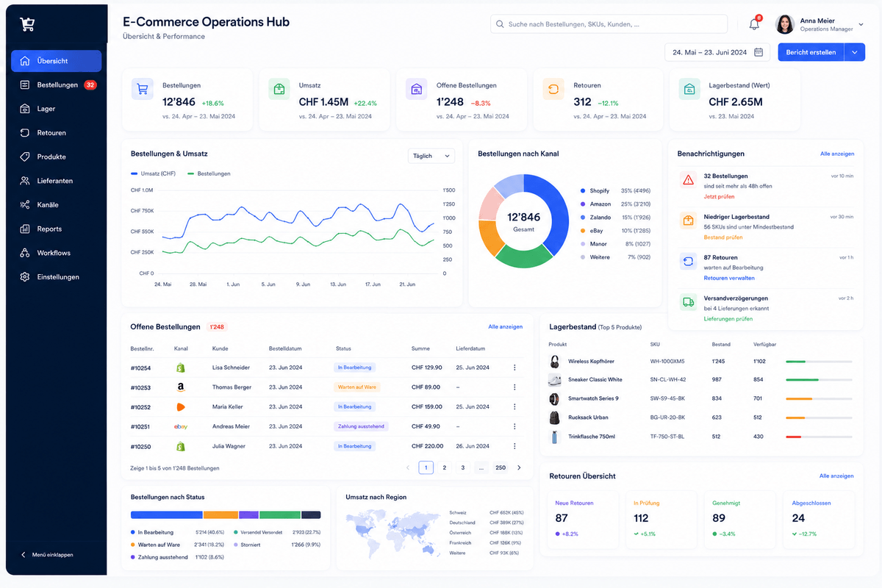This screenshot has width=882, height=588.
Task: Click Alle anzeigen in Benachrichtigungen
Action: point(837,154)
